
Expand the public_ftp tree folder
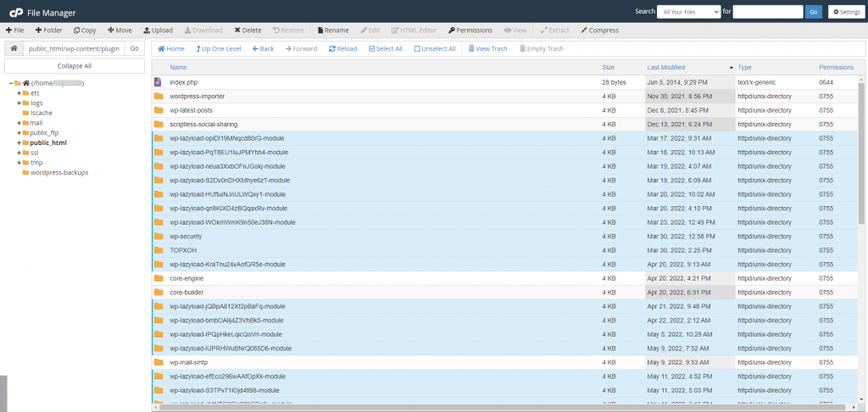point(19,133)
